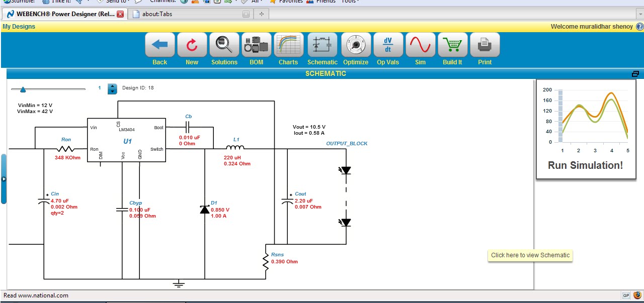This screenshot has height=303, width=644.
Task: Start a New design with red arrow icon
Action: (x=192, y=46)
